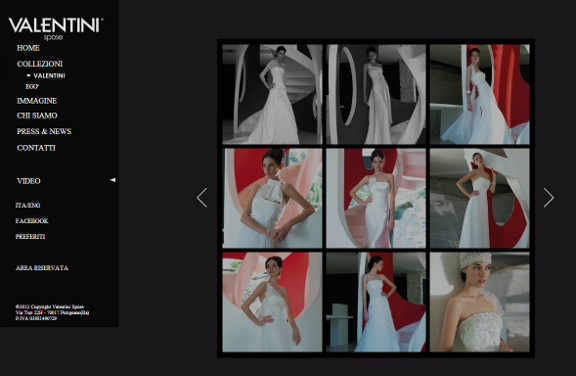
Task: Open the HOME menu item
Action: click(28, 48)
